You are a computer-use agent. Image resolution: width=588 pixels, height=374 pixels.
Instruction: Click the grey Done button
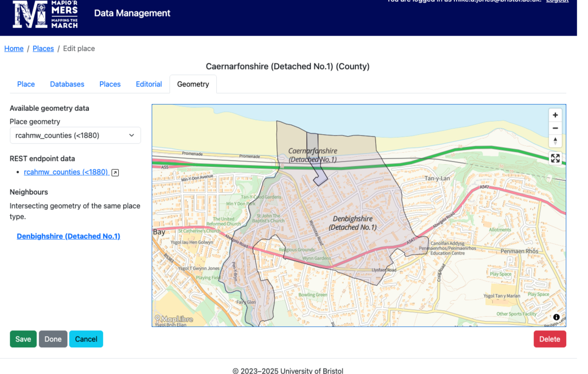tap(53, 339)
